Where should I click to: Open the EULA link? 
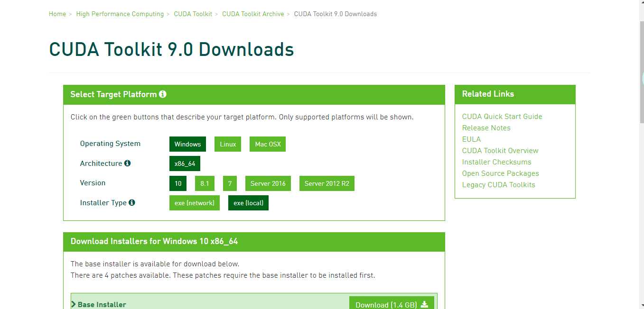[x=472, y=139]
